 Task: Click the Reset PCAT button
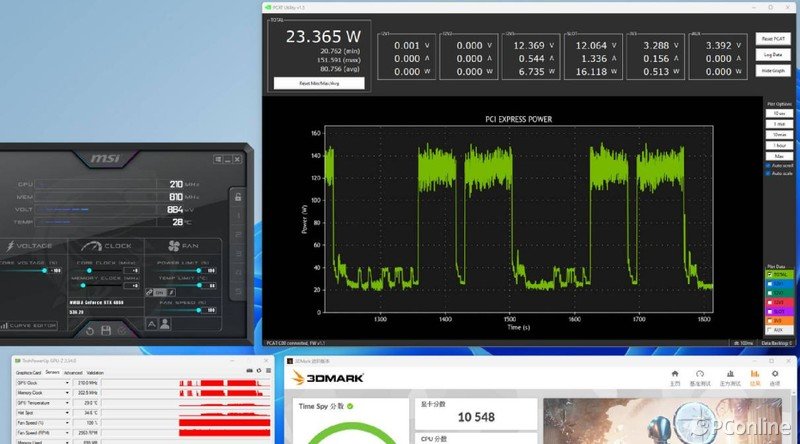pyautogui.click(x=773, y=39)
